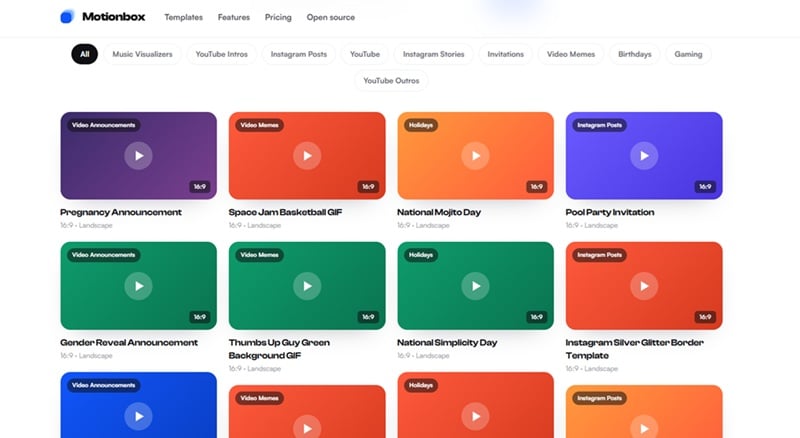
Task: Open the Templates menu item
Action: (184, 17)
